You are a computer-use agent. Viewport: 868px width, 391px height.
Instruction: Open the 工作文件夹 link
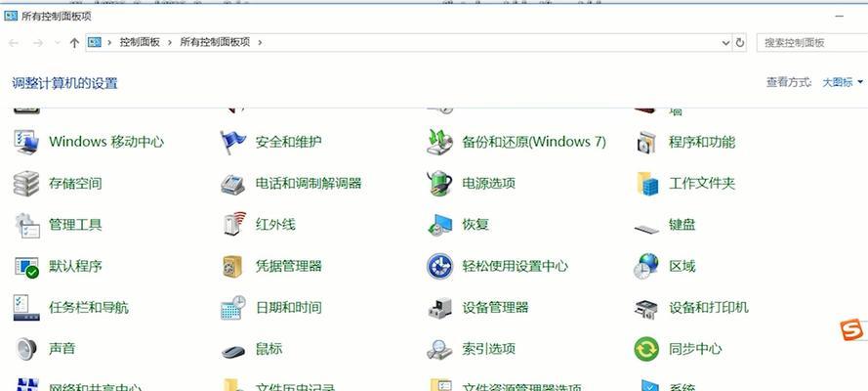(702, 184)
